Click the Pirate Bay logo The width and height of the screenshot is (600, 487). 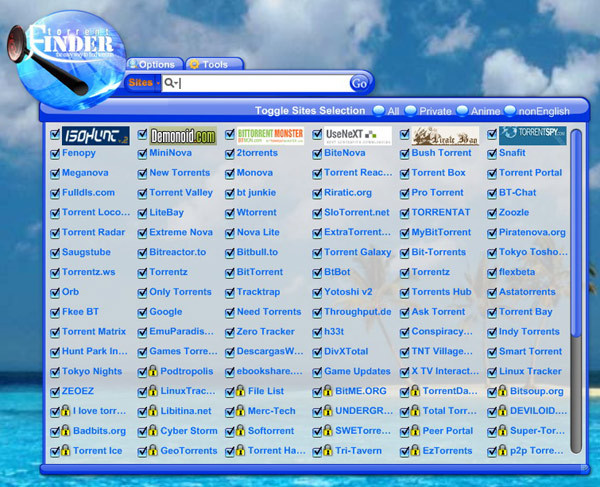(x=445, y=136)
